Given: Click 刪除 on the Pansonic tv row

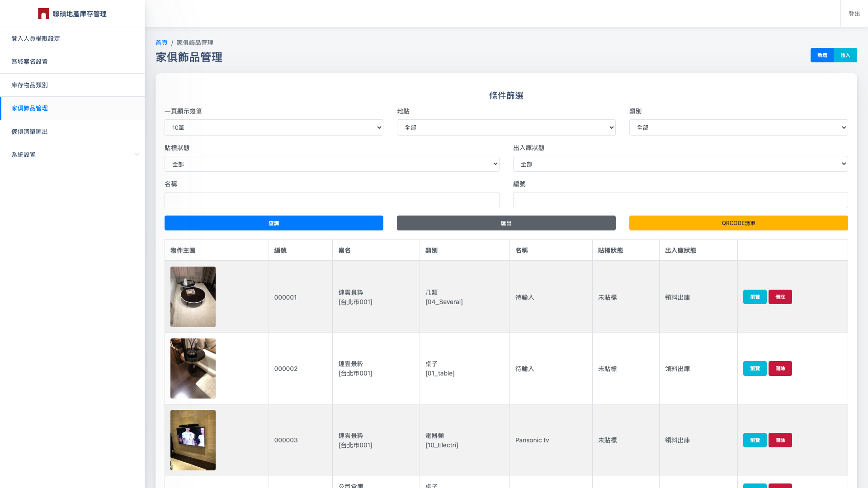Looking at the screenshot, I should pyautogui.click(x=780, y=440).
